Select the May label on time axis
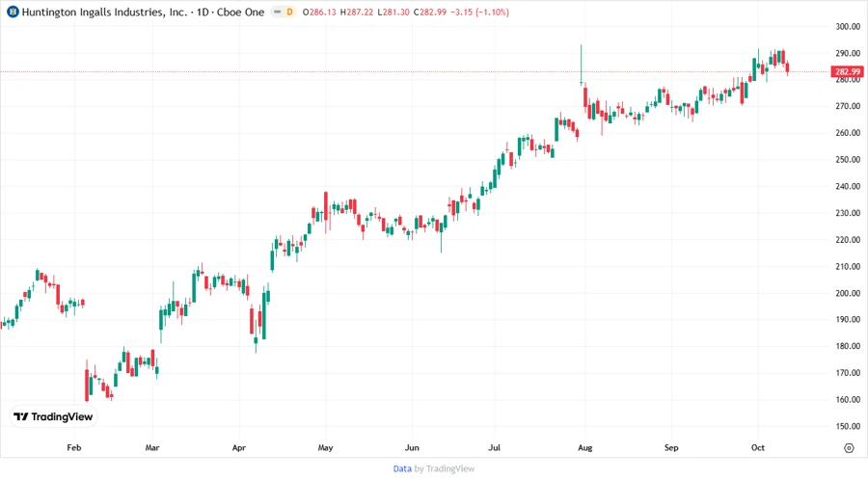868x480 pixels. click(325, 448)
